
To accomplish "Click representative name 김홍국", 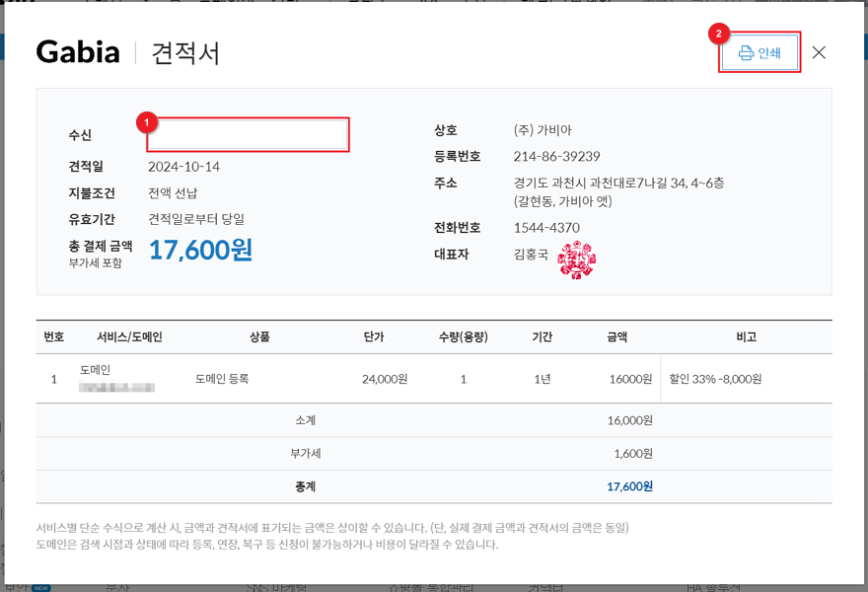I will [x=531, y=255].
